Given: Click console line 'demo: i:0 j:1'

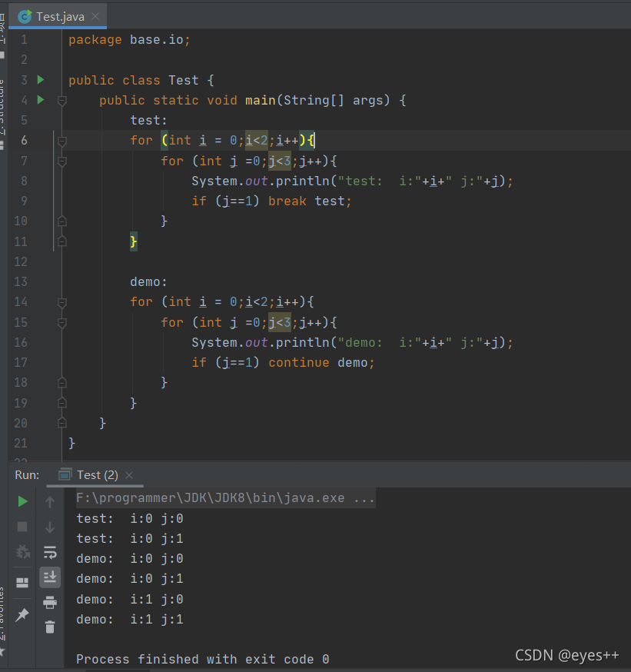Looking at the screenshot, I should point(130,579).
